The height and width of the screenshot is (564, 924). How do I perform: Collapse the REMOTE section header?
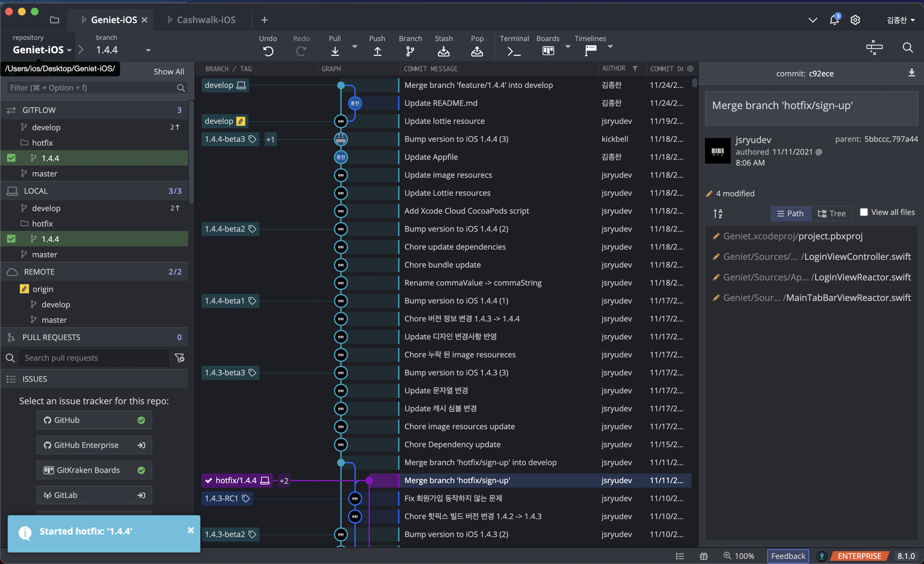click(39, 272)
